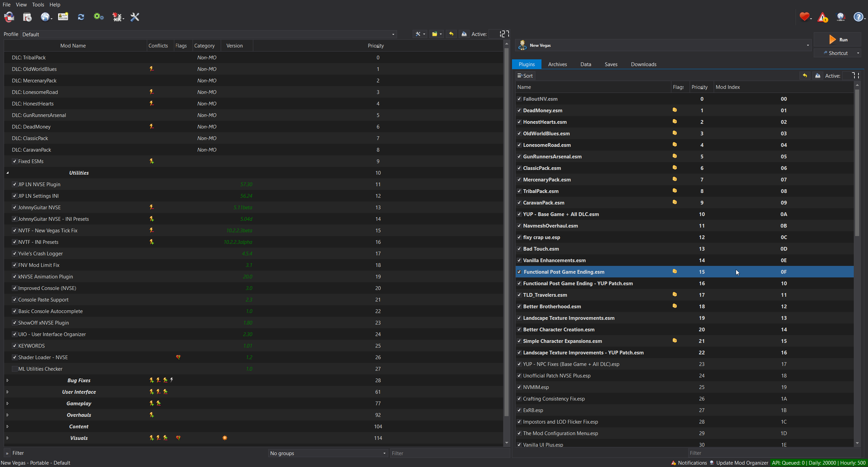The height and width of the screenshot is (467, 868).
Task: Open the Nexus globe icon in toolbar
Action: pyautogui.click(x=45, y=17)
